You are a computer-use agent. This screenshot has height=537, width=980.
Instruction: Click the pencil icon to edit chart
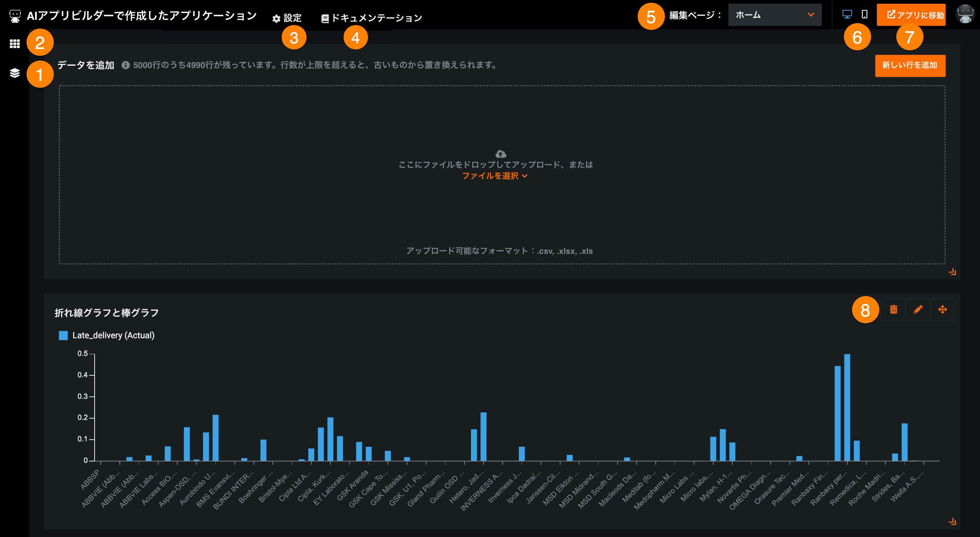(918, 309)
